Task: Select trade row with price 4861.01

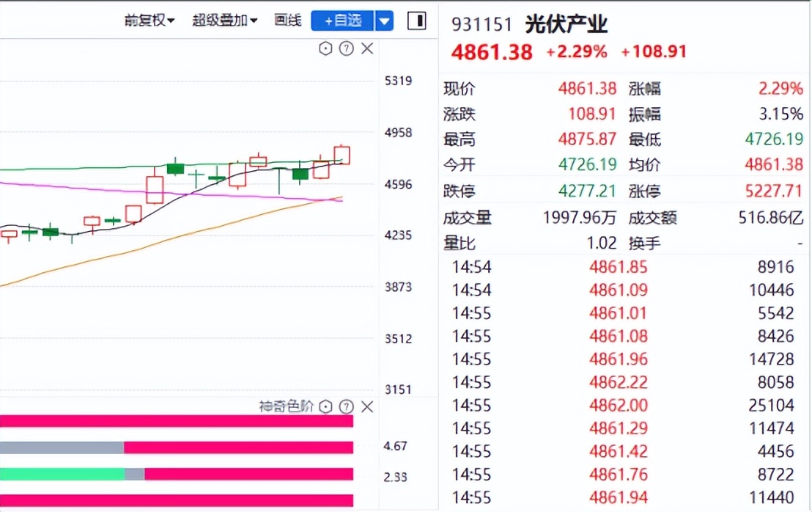Action: point(622,313)
